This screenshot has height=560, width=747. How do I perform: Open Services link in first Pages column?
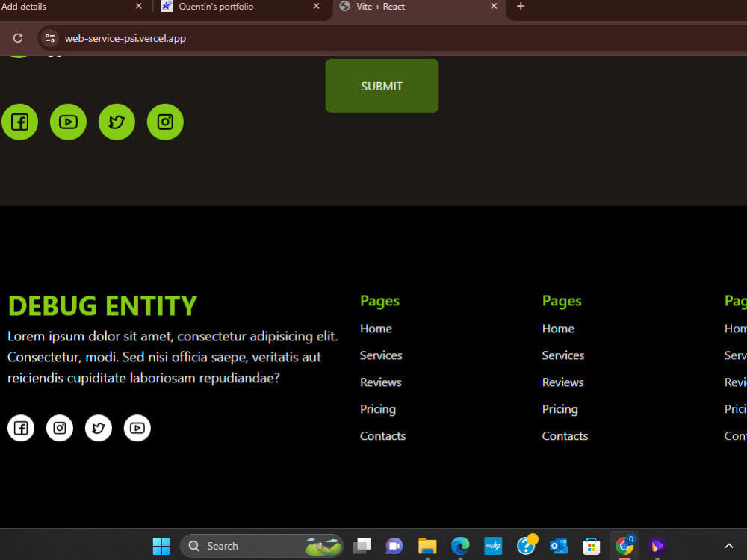tap(381, 355)
